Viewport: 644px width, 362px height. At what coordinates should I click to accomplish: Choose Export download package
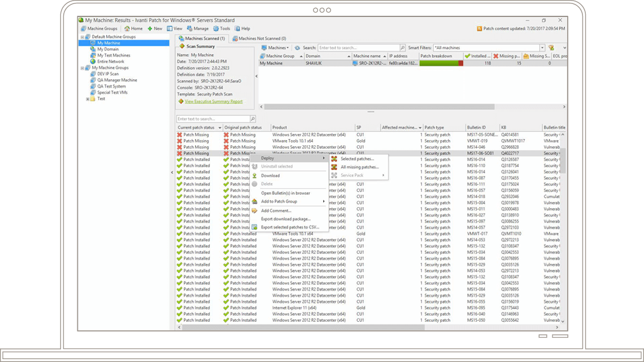(x=290, y=219)
